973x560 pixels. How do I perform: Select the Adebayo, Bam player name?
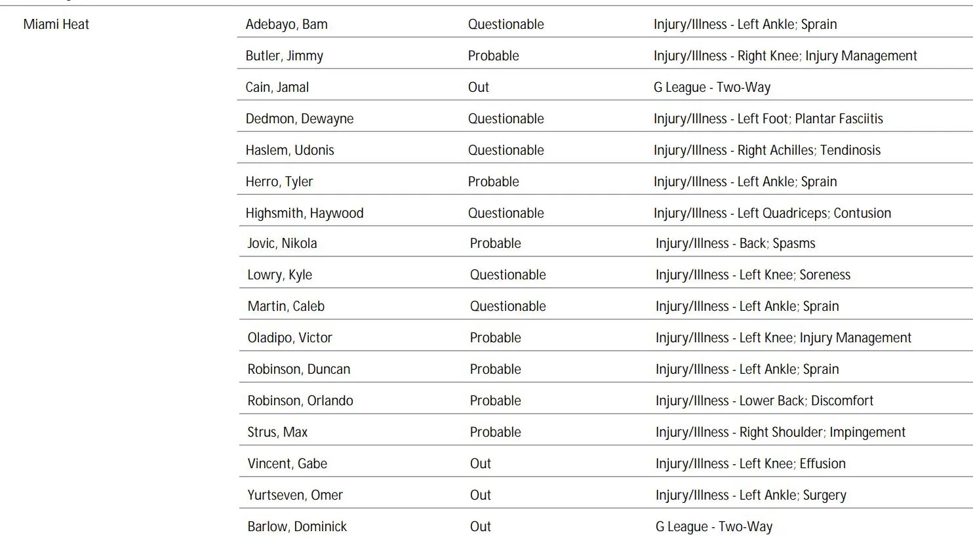click(287, 25)
